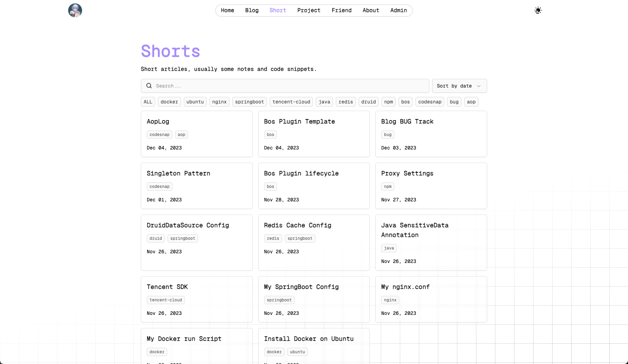Open the Install Docker on Ubuntu article
The height and width of the screenshot is (364, 628).
[314, 346]
